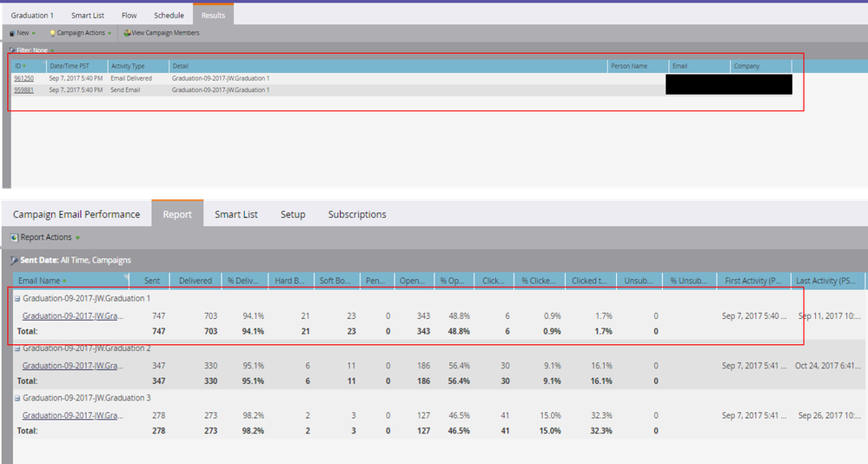868x464 pixels.
Task: Collapse the Graduation 3 email group
Action: (17, 398)
